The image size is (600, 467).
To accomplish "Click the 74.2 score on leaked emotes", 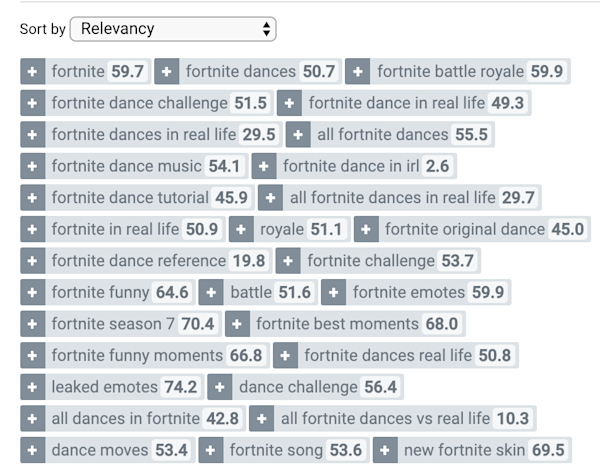I will pos(181,387).
